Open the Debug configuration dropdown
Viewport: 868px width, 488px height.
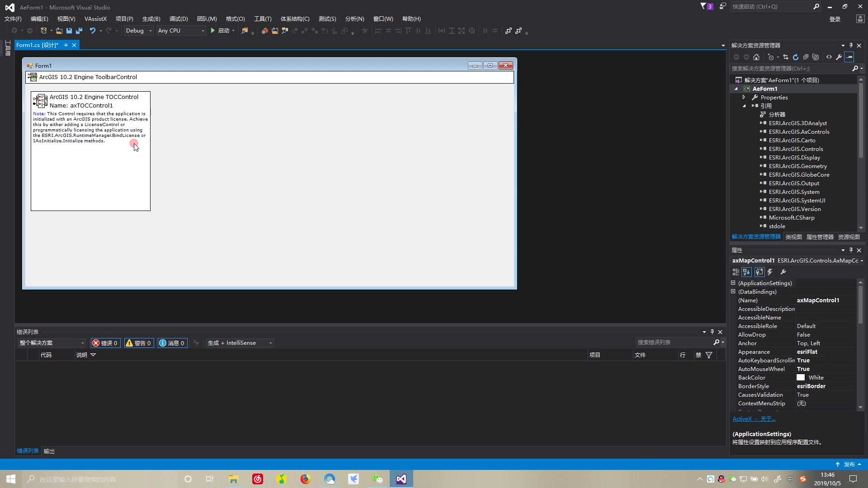(139, 31)
